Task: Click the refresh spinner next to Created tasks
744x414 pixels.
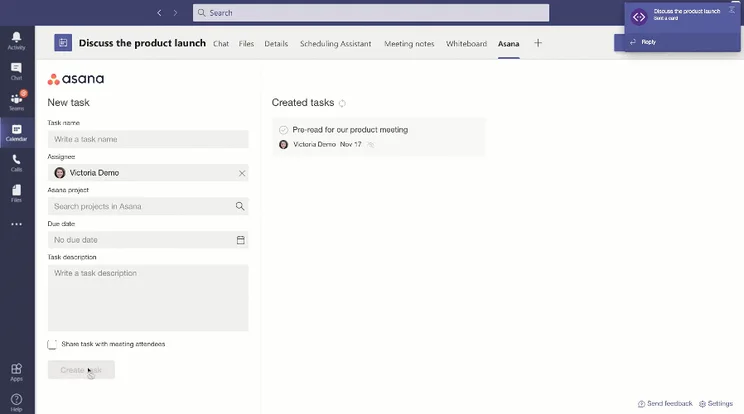Action: pyautogui.click(x=342, y=103)
